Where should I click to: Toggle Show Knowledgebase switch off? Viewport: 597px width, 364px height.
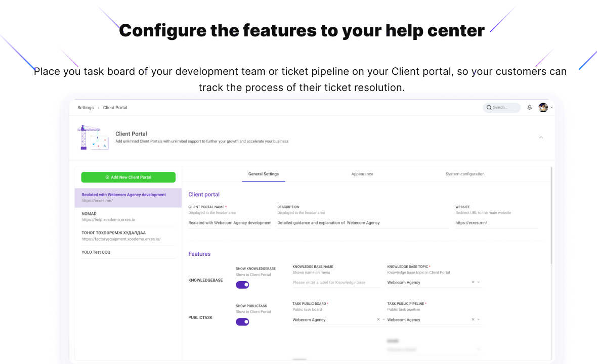tap(242, 285)
